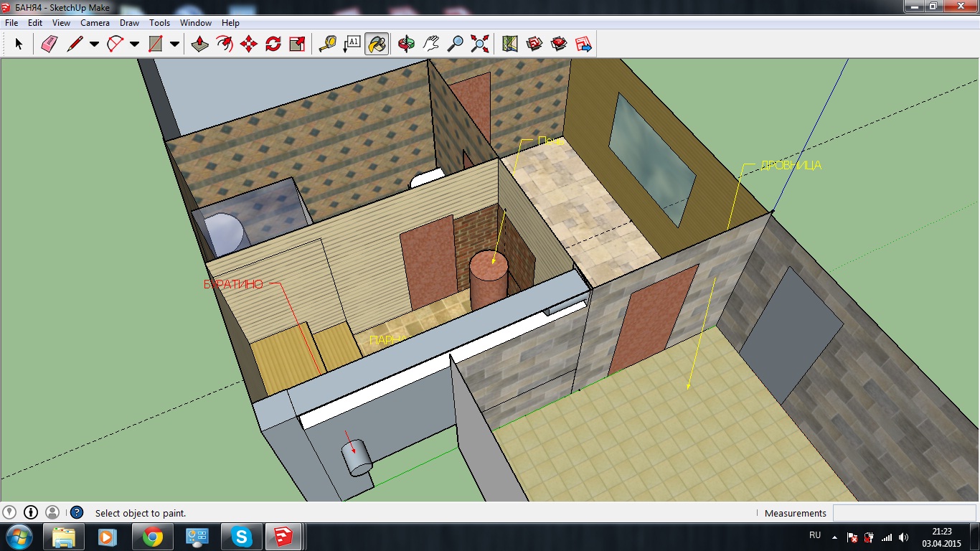Click the Zoom Extents tool

[479, 44]
